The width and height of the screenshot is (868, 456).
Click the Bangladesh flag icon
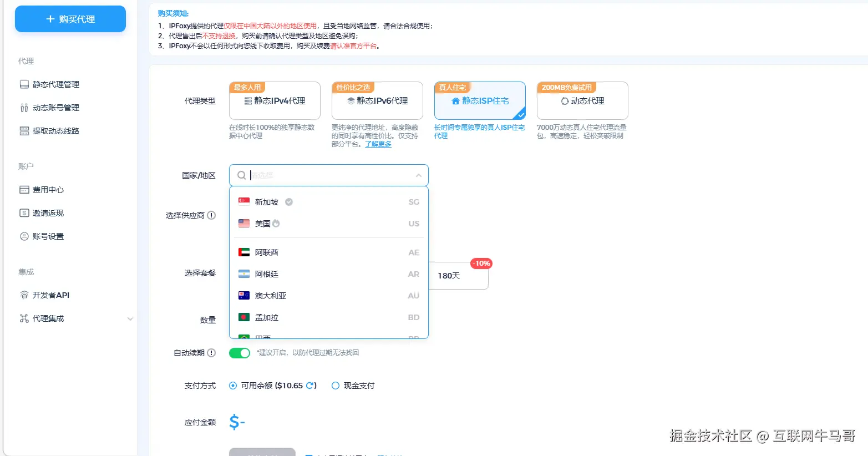(x=244, y=317)
